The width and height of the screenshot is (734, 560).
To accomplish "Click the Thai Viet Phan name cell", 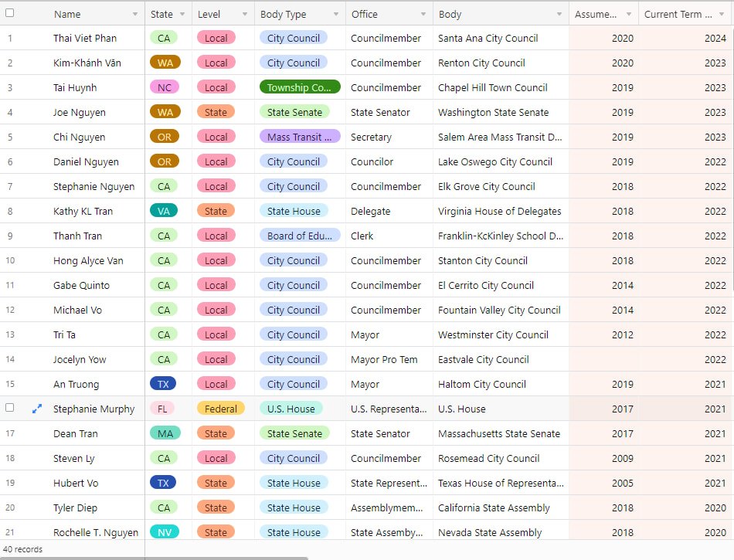I will [x=85, y=38].
